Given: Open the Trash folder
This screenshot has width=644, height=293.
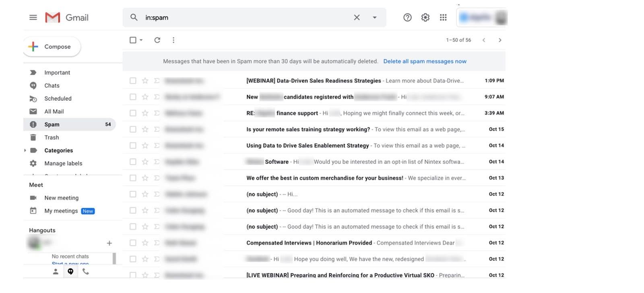Looking at the screenshot, I should click(52, 137).
